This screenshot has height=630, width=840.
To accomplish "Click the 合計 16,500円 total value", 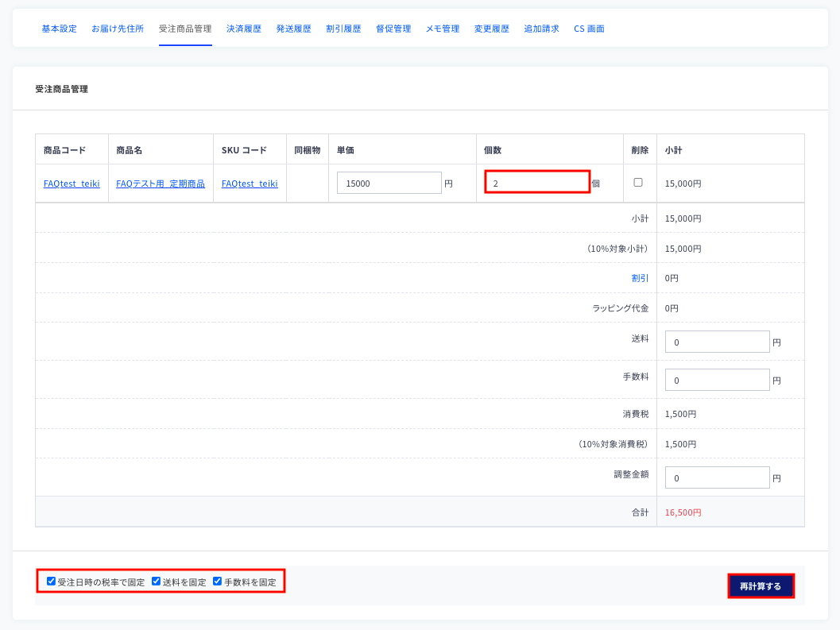I will click(x=683, y=512).
